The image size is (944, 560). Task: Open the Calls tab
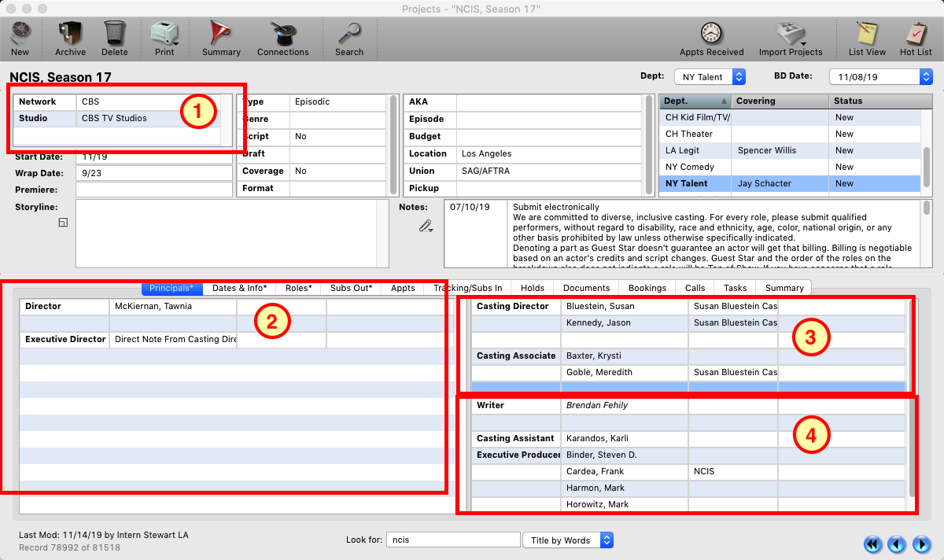[695, 288]
